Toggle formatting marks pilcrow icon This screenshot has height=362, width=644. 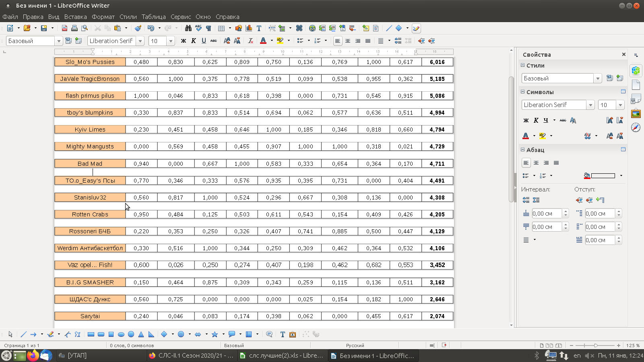pyautogui.click(x=208, y=28)
